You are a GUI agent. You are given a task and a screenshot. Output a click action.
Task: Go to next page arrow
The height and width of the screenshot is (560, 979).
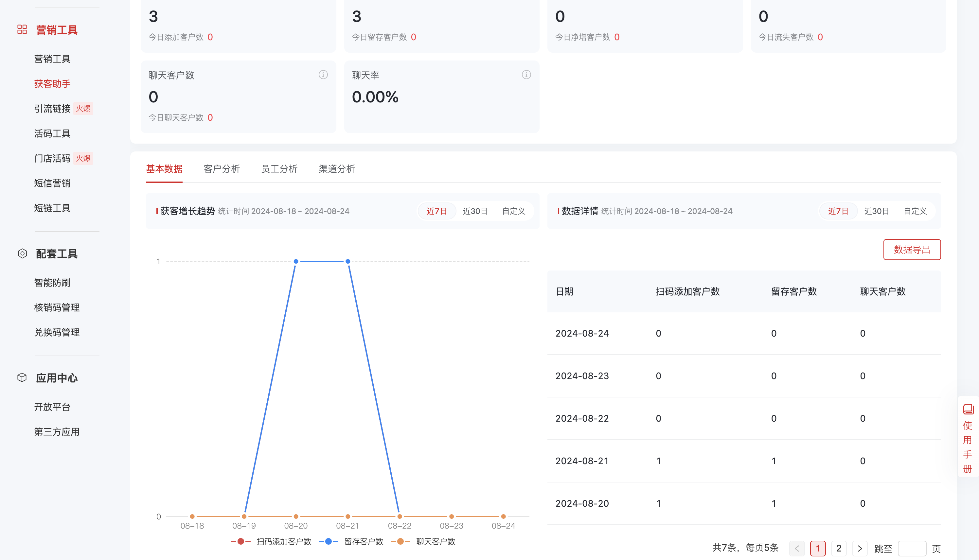tap(860, 549)
